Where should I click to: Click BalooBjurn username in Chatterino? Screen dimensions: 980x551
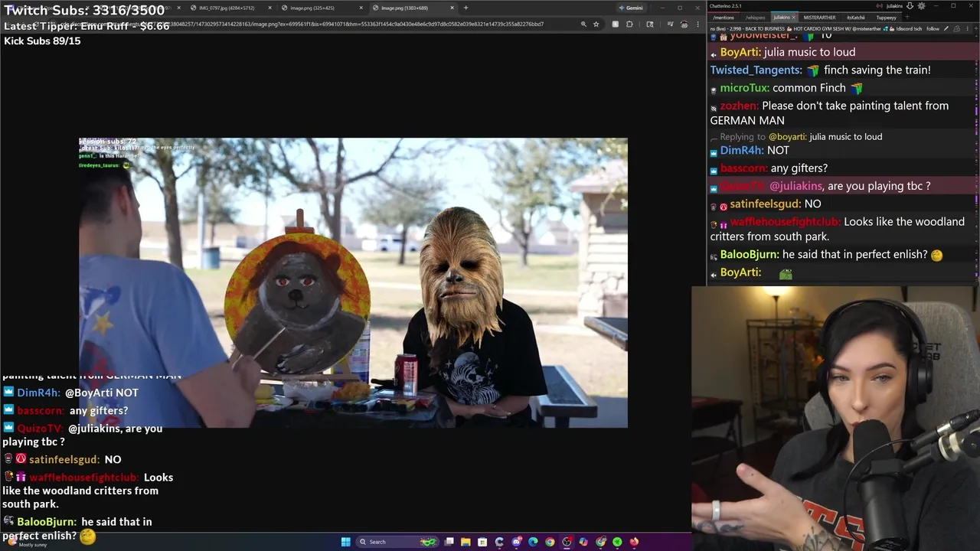pos(750,255)
